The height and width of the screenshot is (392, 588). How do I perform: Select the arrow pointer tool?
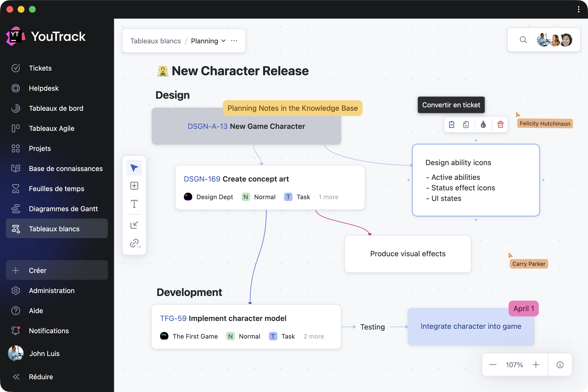pyautogui.click(x=134, y=168)
